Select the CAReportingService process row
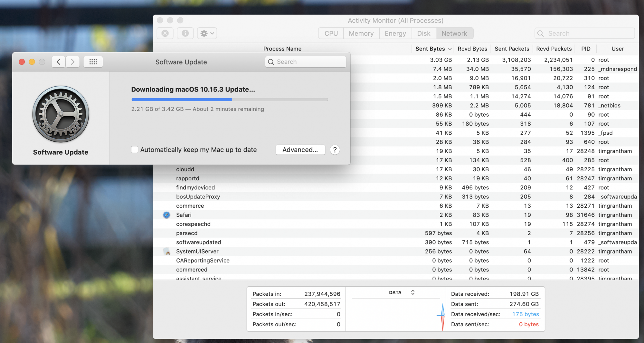Image resolution: width=644 pixels, height=343 pixels. pyautogui.click(x=396, y=261)
